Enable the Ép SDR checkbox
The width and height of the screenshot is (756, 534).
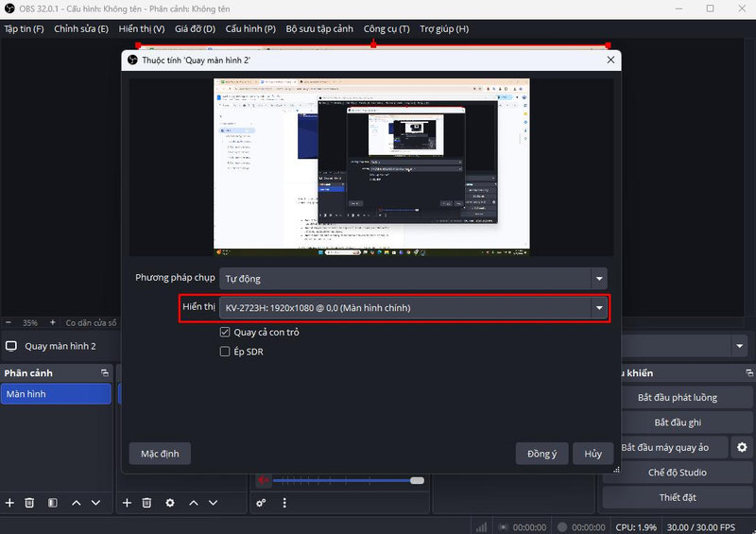[x=225, y=352]
